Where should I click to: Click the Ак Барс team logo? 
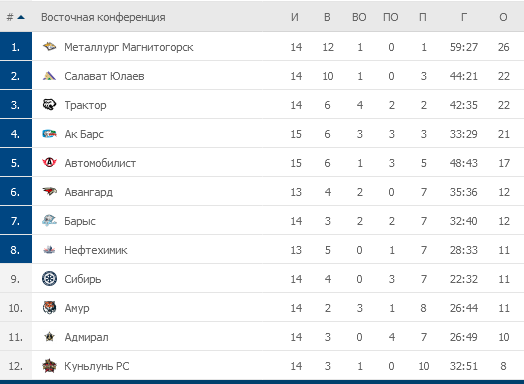[x=49, y=134]
